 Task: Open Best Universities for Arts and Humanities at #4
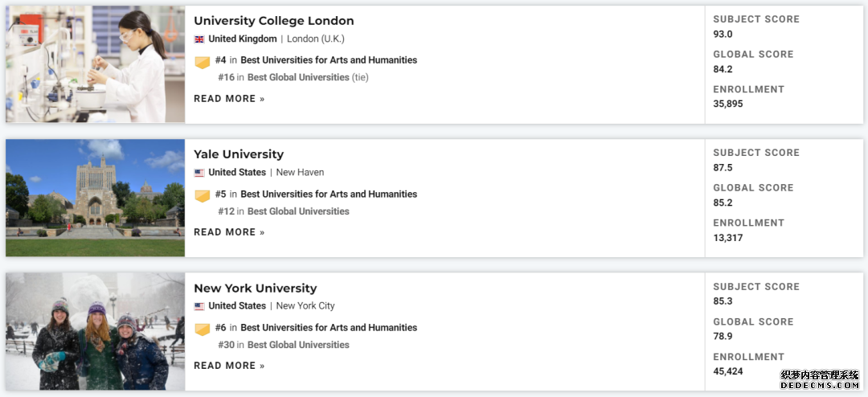[329, 60]
